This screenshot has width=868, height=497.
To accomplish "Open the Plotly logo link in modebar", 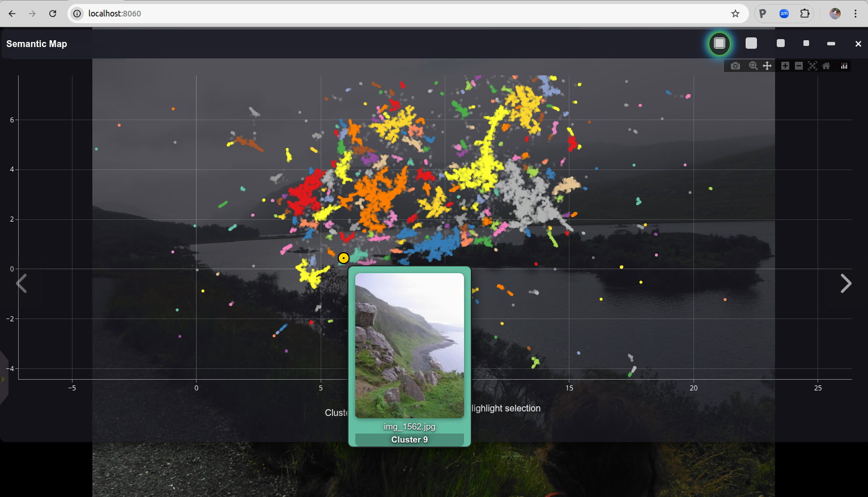I will [x=844, y=66].
